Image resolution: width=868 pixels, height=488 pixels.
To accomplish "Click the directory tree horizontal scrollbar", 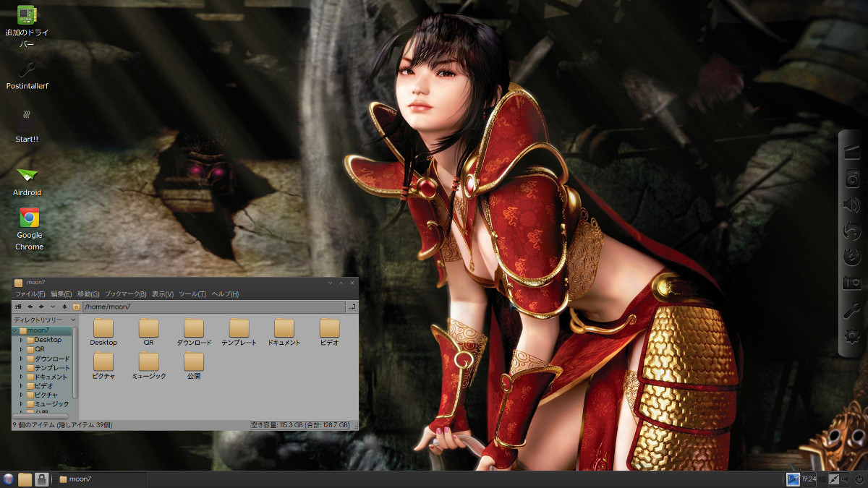I will coord(41,416).
